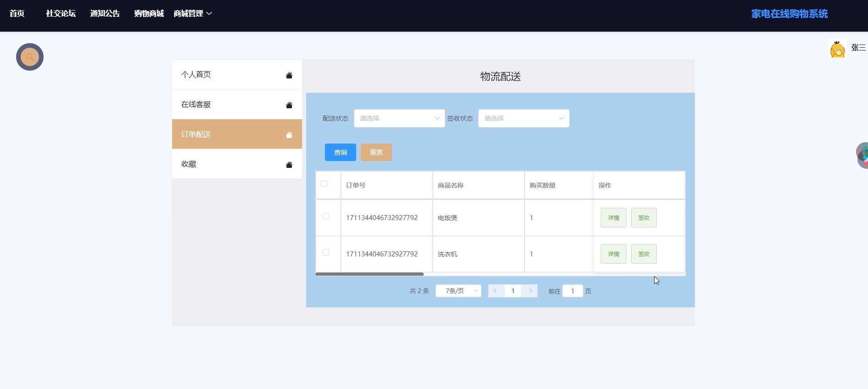The image size is (868, 389).
Task: Click the home icon beside 个人首页
Action: click(289, 75)
